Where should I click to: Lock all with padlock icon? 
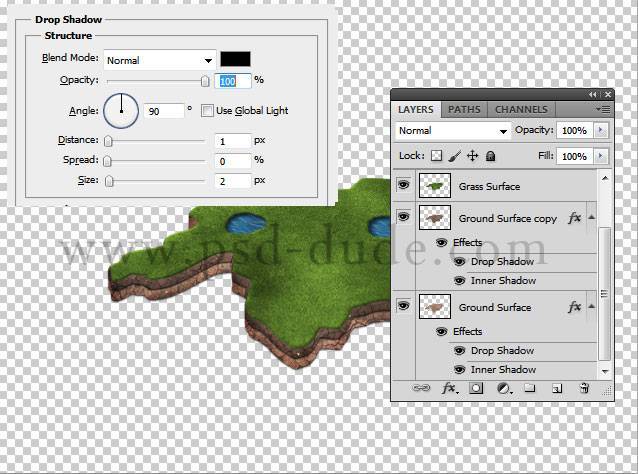pyautogui.click(x=490, y=156)
